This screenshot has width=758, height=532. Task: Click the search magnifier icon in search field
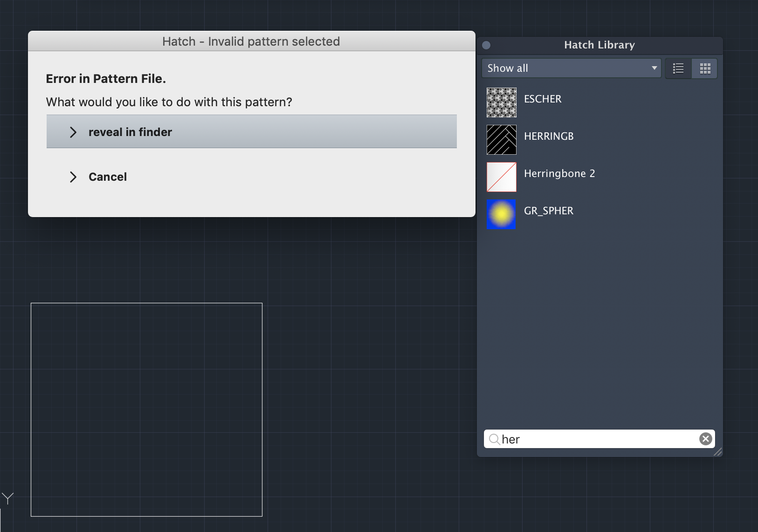point(496,439)
